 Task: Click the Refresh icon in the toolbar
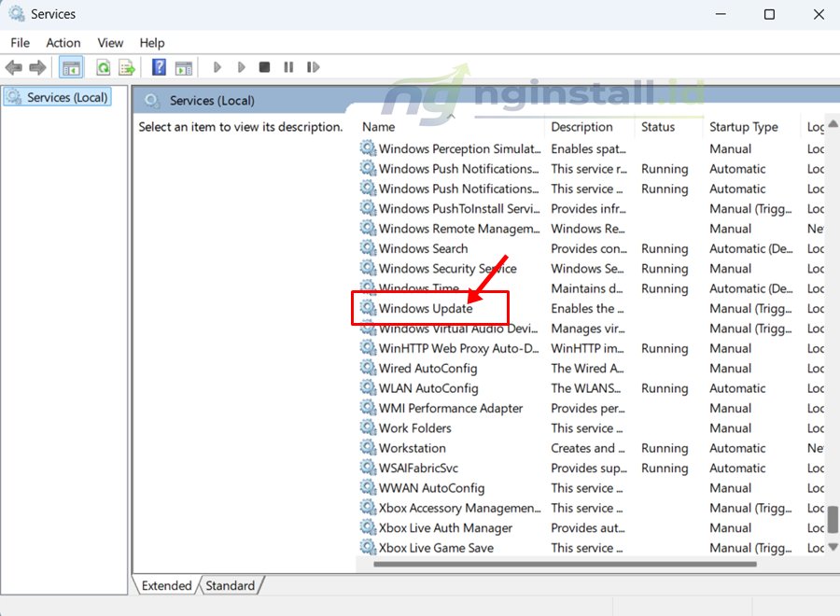(103, 66)
